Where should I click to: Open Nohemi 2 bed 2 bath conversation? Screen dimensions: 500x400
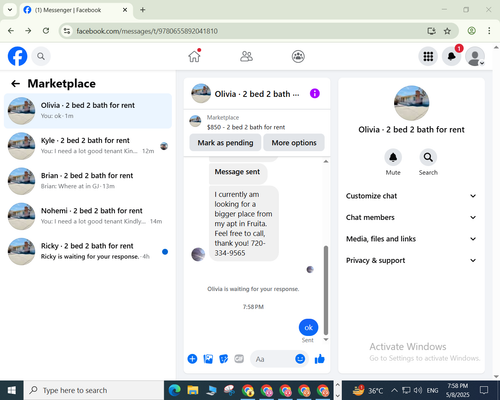88,216
